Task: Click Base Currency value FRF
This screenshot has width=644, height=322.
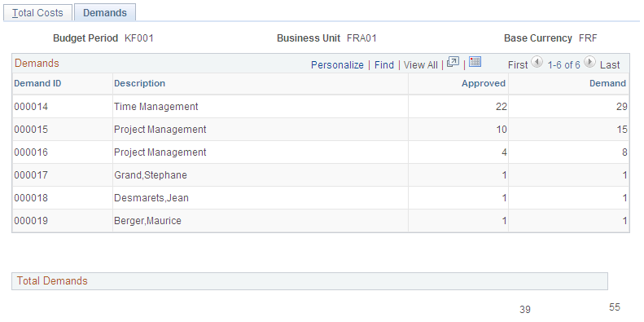Action: [588, 38]
